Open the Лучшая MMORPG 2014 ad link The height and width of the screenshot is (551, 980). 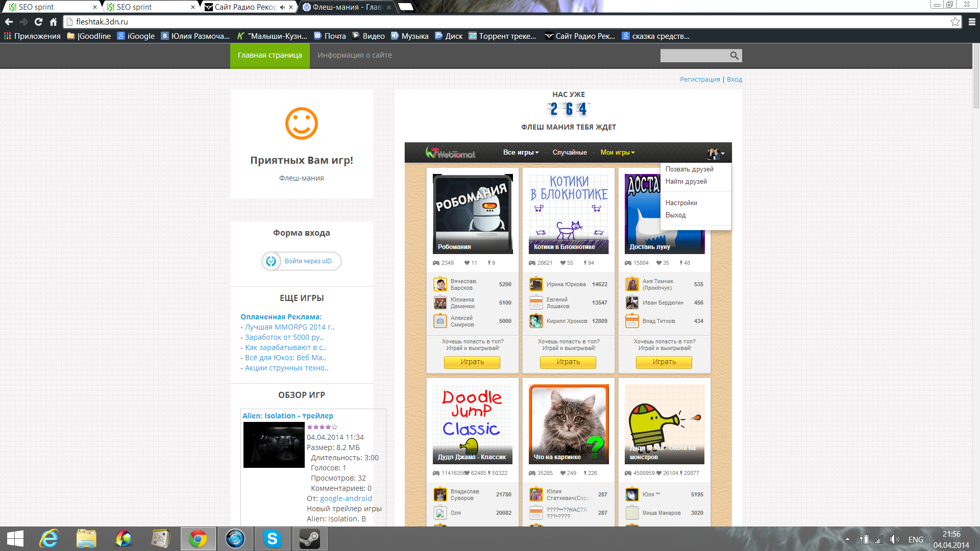point(289,327)
